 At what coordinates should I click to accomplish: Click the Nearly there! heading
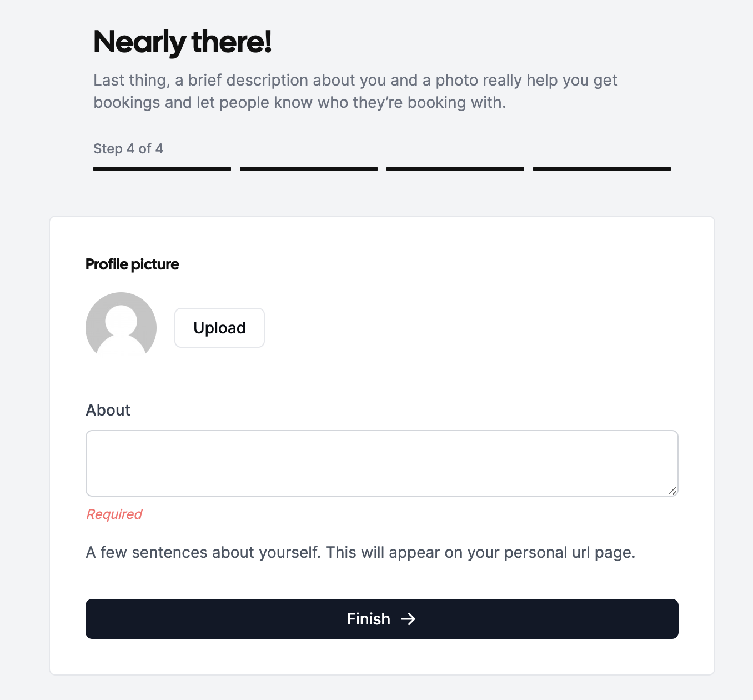point(183,41)
